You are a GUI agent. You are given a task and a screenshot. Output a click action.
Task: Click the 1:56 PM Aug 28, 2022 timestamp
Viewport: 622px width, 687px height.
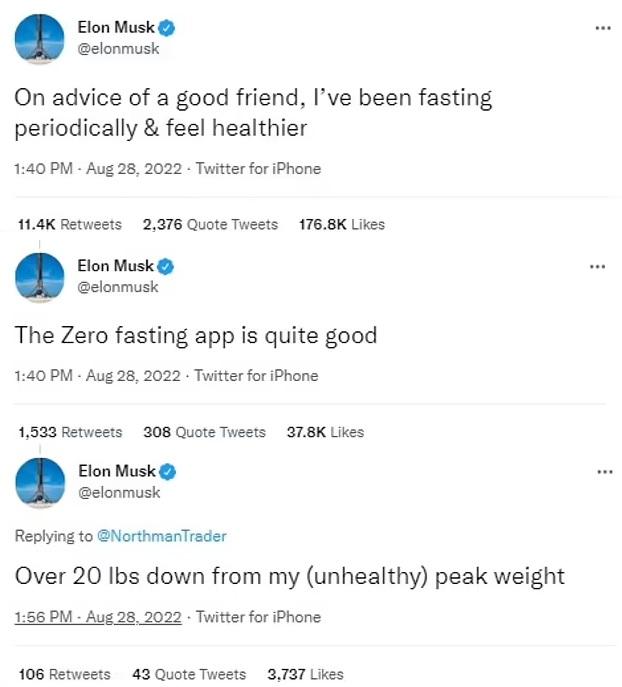[98, 617]
